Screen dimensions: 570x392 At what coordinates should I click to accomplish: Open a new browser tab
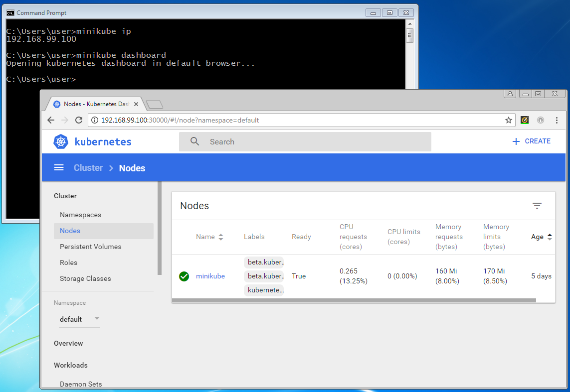coord(155,104)
